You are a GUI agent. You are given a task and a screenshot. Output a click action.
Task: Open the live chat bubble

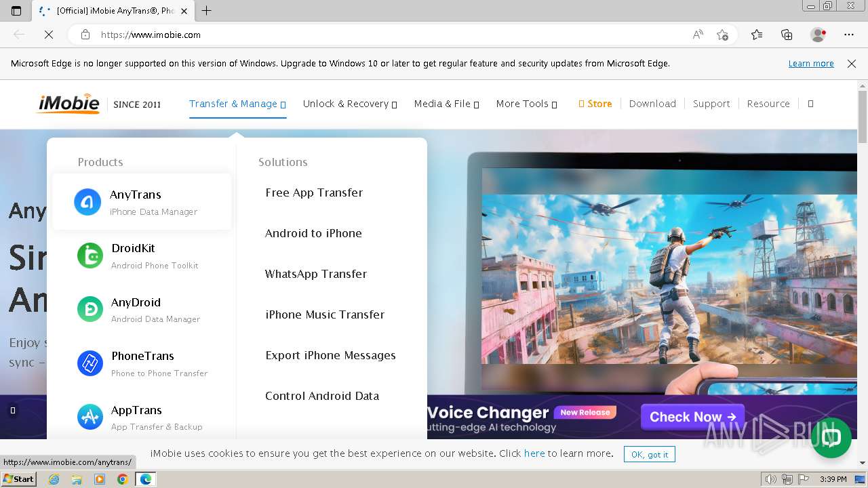(x=831, y=438)
